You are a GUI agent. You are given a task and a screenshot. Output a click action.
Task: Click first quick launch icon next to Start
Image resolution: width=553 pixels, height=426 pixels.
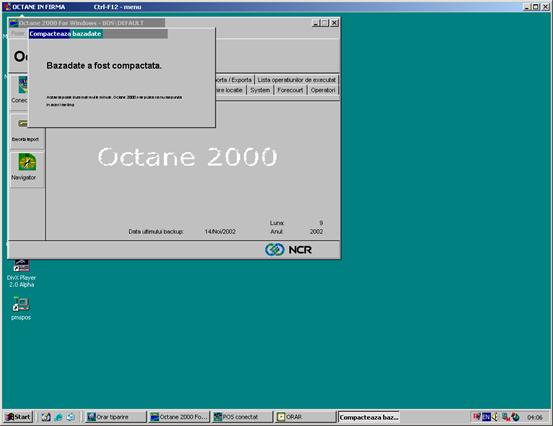click(x=46, y=417)
